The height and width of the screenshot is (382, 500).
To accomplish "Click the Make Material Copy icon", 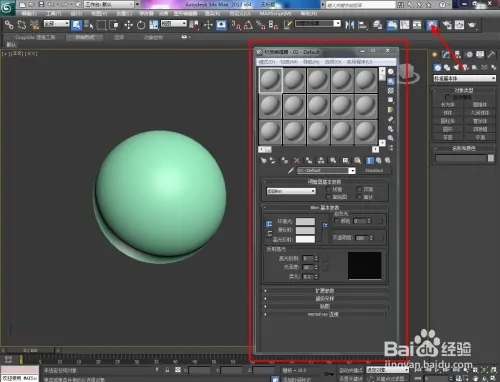I will point(309,161).
